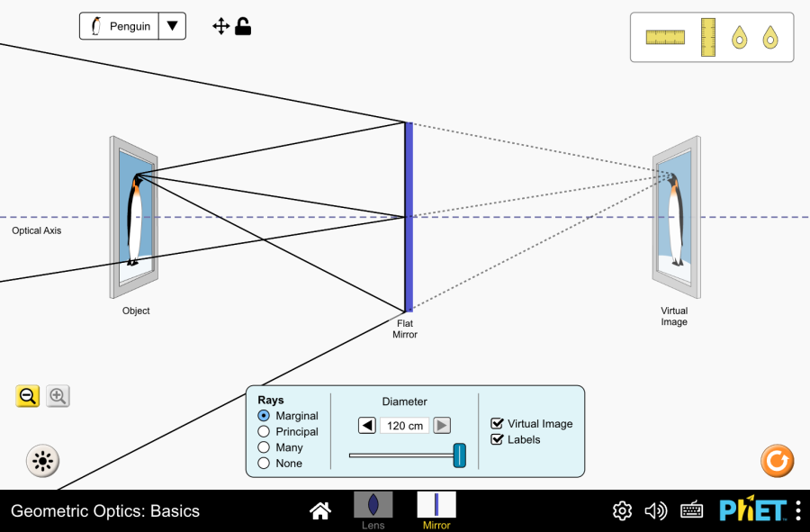Click the vertical ruler in the toolbox
This screenshot has width=810, height=532.
coord(707,37)
